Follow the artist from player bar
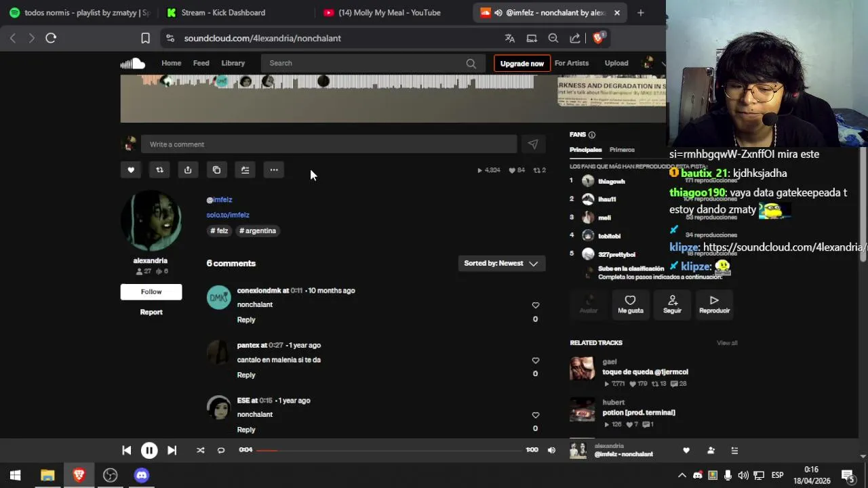The height and width of the screenshot is (488, 868). point(711,451)
